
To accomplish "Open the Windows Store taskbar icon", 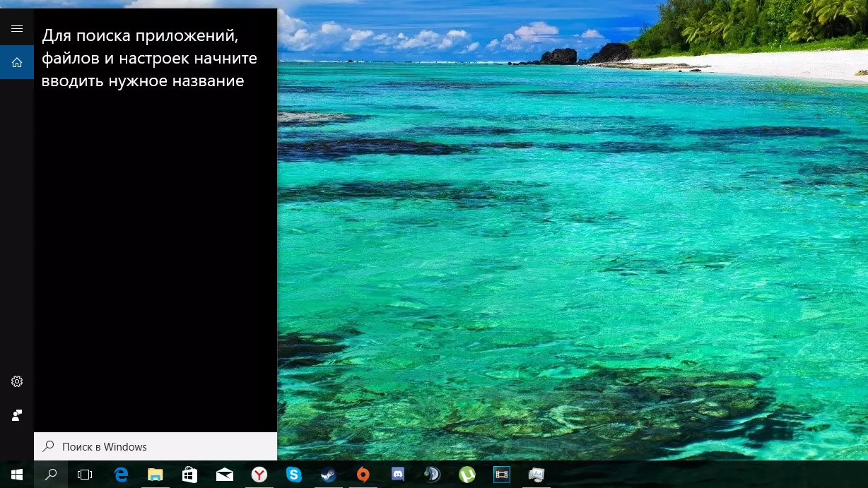I will [x=189, y=475].
